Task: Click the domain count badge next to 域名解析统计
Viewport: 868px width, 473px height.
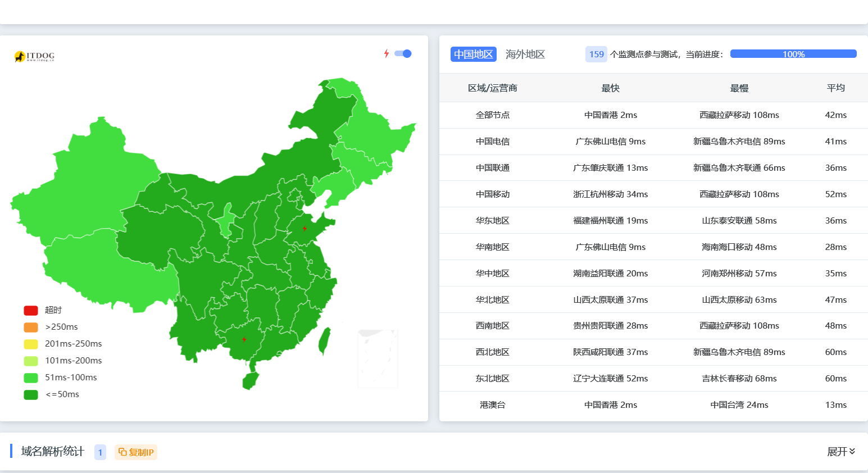Action: (100, 452)
